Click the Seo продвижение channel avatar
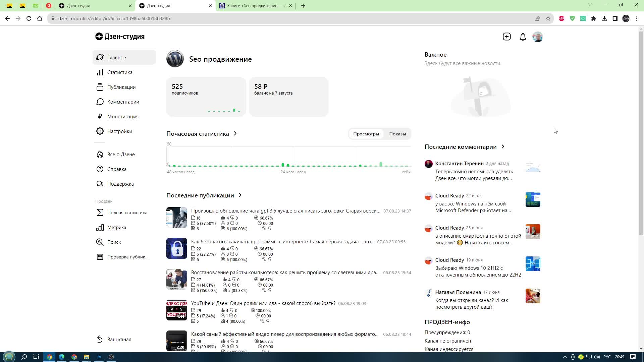 pos(175,59)
